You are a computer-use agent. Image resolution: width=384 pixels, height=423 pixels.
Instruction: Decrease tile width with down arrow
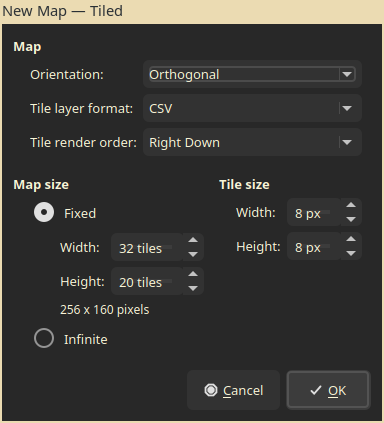click(351, 219)
